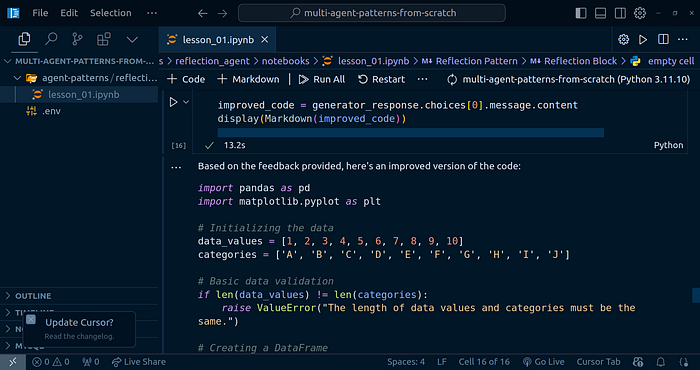Open more editor actions ellipsis
Image resolution: width=700 pixels, height=370 pixels.
(683, 40)
